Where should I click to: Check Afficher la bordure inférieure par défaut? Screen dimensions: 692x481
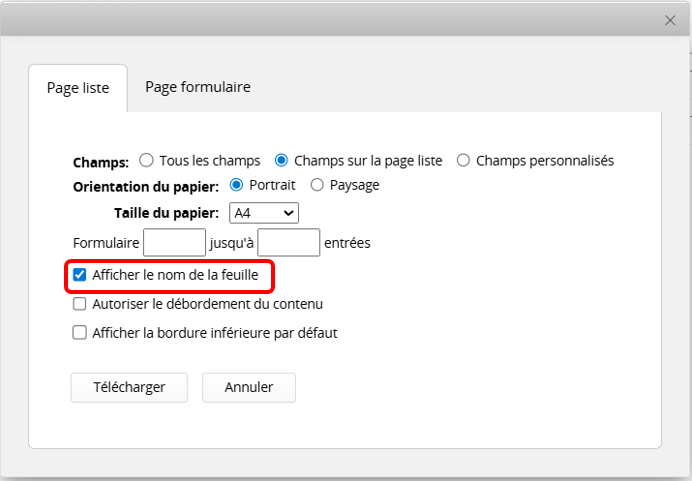(80, 333)
